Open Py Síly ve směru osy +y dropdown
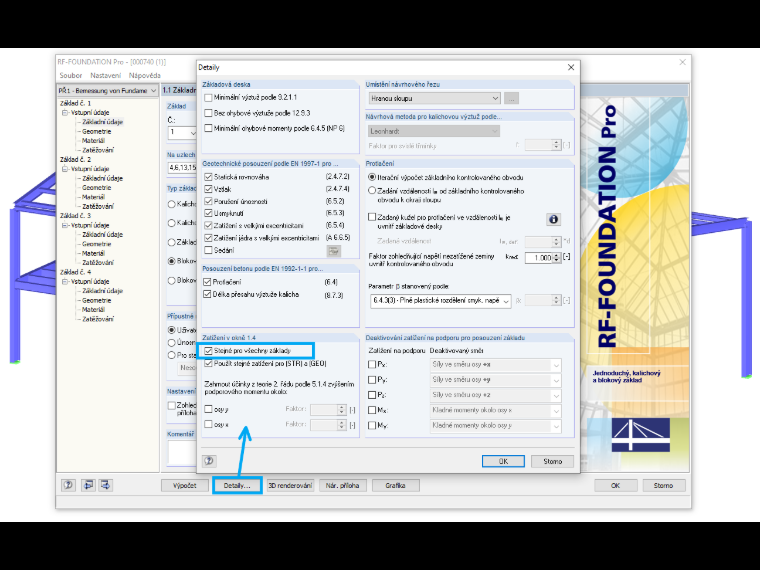 click(x=495, y=380)
